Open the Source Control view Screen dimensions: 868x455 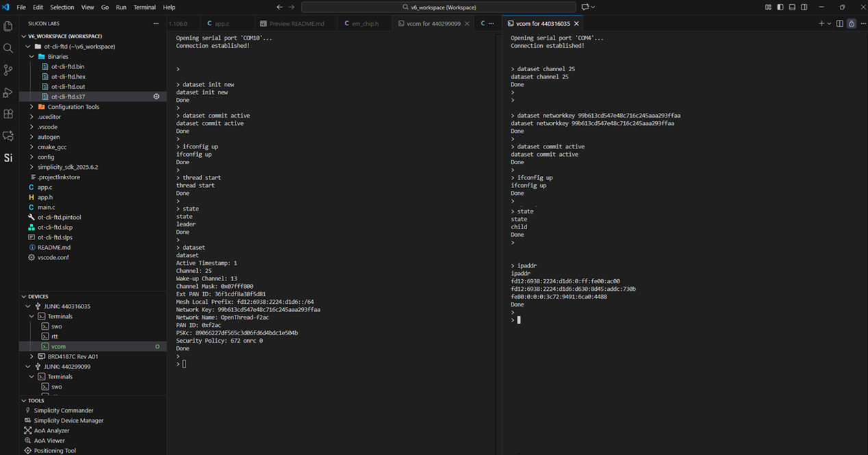8,70
